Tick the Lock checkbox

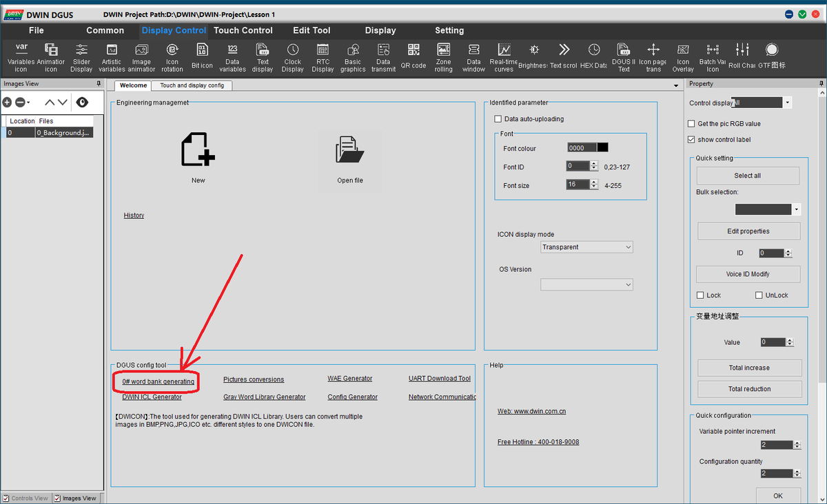(x=700, y=295)
